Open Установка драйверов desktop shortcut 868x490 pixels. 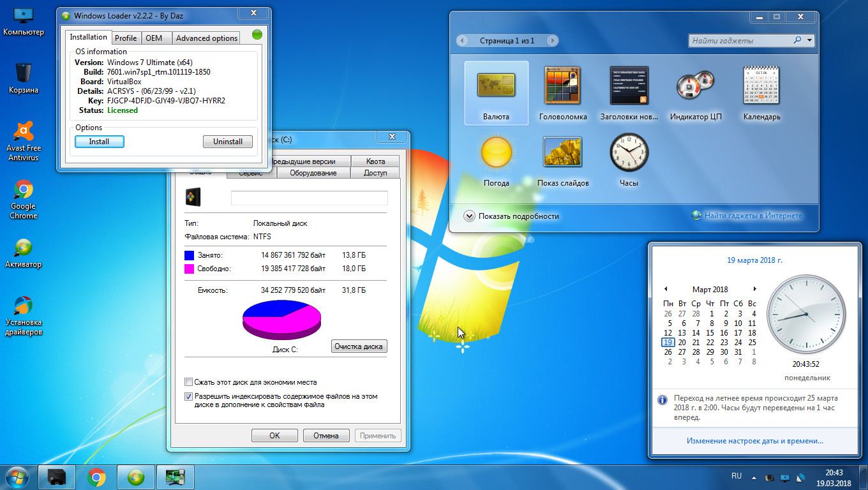click(x=24, y=316)
